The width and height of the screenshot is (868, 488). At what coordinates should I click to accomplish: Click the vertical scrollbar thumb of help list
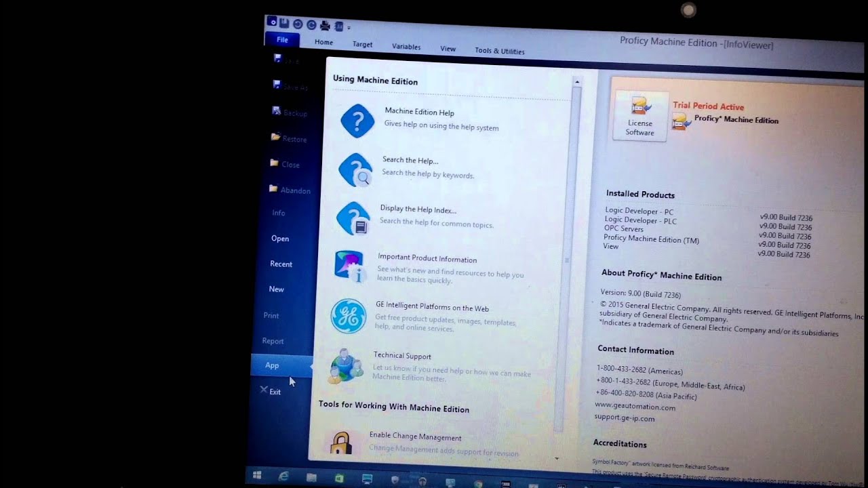567,260
